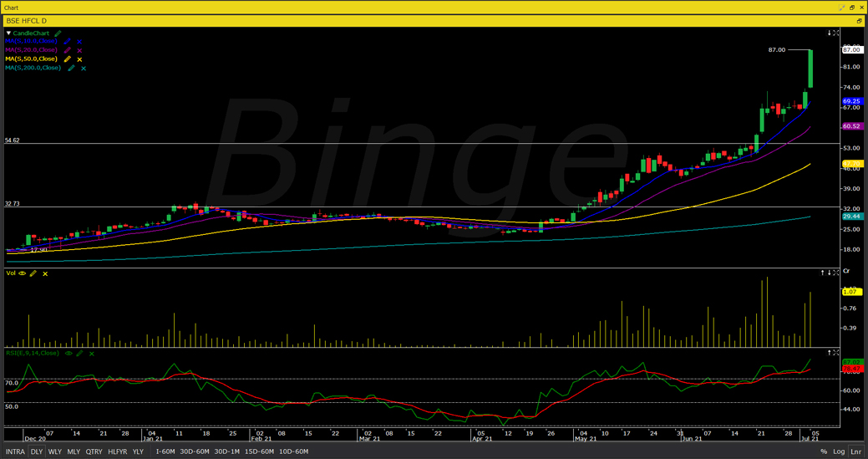
Task: Move the Vol panel down
Action: click(830, 273)
